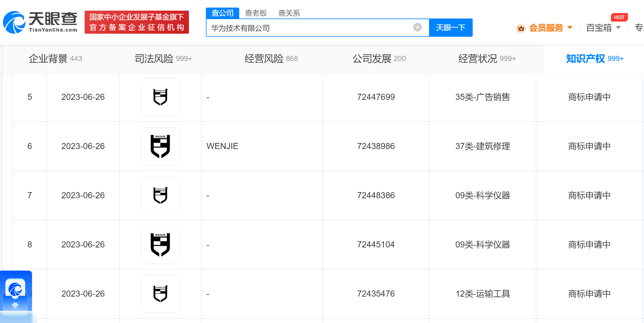Switch to the 企业背景 tab

point(55,59)
